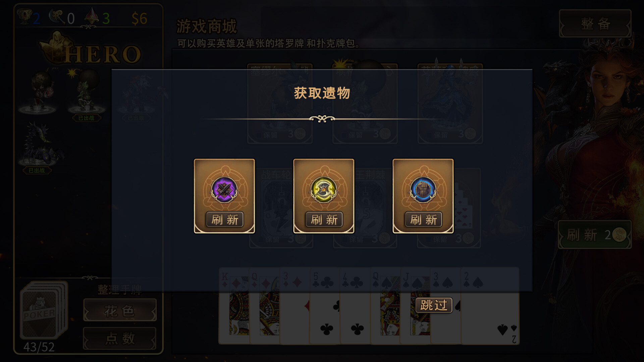Click 刷新 under the yellow relic
The width and height of the screenshot is (644, 362).
point(324,220)
